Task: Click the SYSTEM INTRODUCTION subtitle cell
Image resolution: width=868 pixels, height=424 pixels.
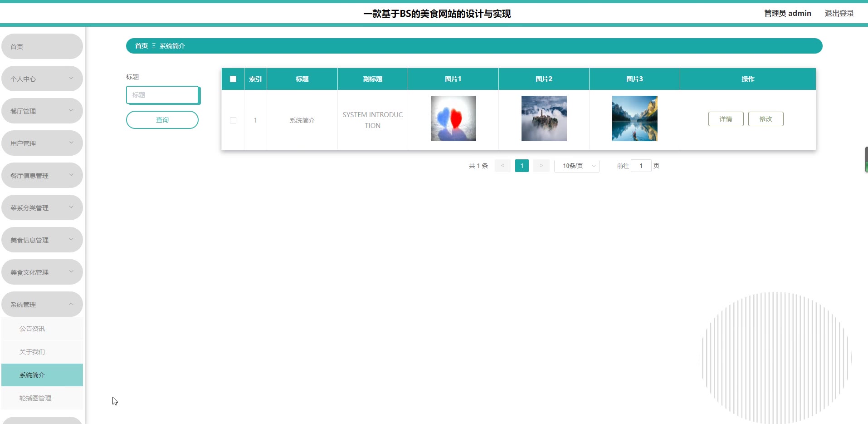Action: coord(373,120)
